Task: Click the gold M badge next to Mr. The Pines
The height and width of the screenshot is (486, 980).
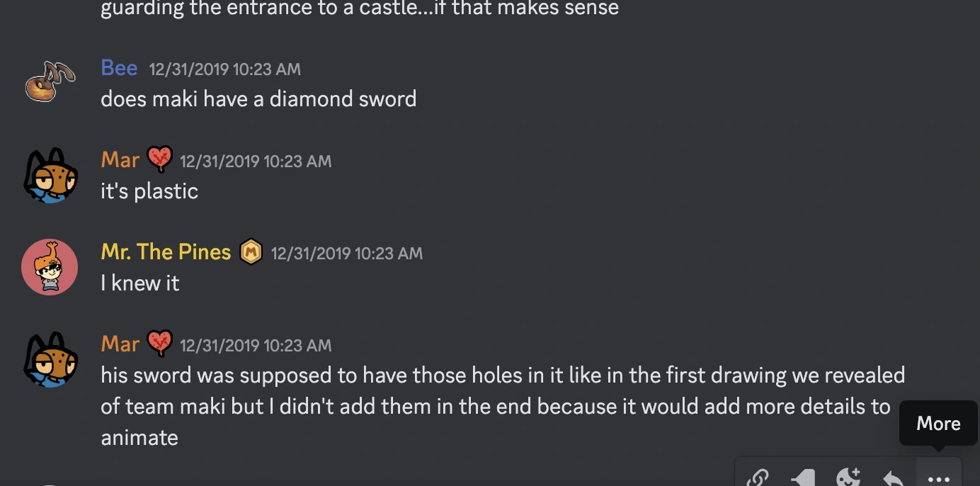Action: tap(251, 252)
